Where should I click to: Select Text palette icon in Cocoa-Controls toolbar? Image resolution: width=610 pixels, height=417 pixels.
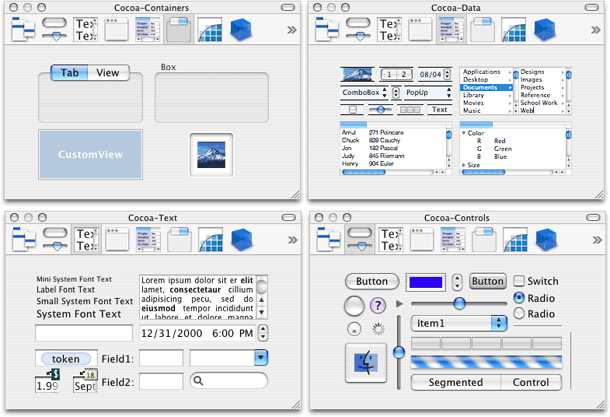pos(391,240)
